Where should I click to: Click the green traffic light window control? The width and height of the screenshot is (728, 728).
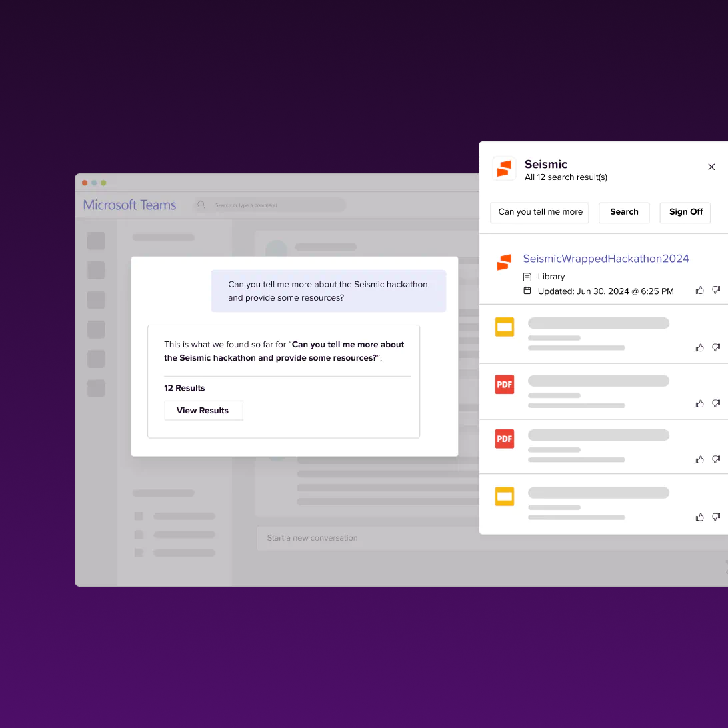tap(103, 182)
